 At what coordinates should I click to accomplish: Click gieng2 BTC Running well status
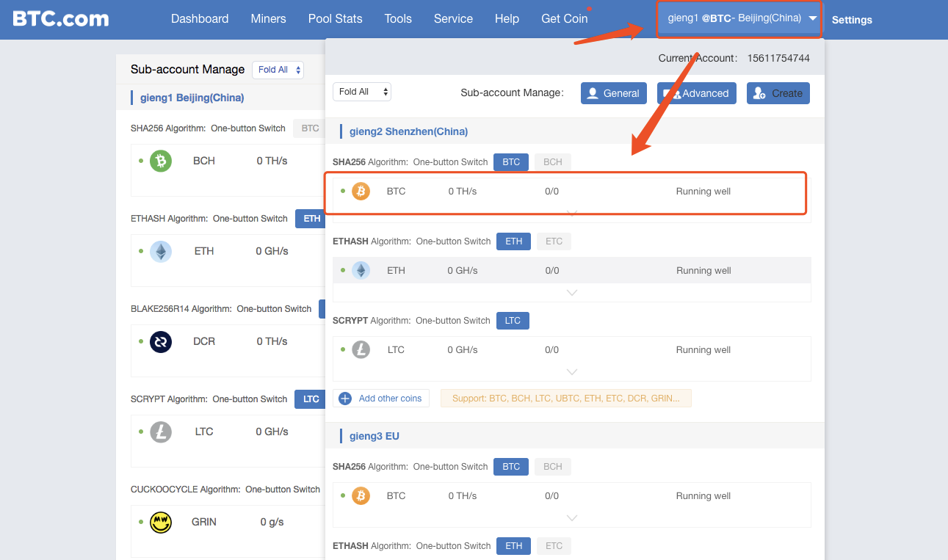click(703, 192)
